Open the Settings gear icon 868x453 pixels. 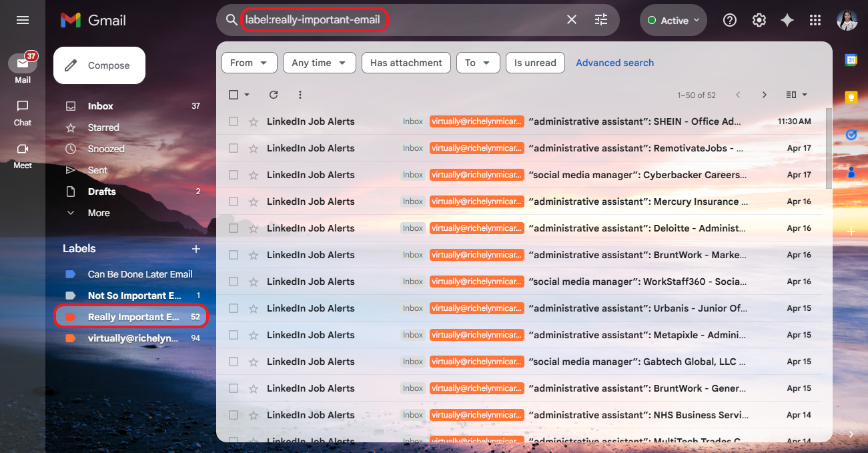tap(759, 20)
